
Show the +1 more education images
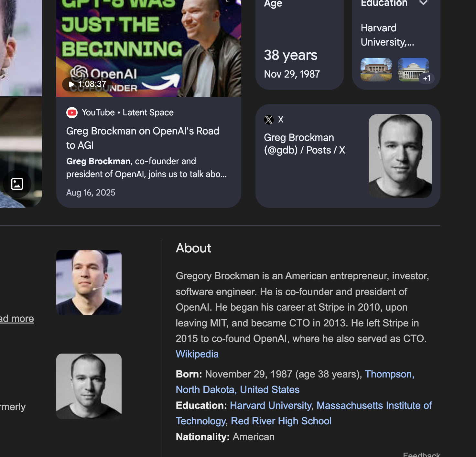click(x=427, y=78)
